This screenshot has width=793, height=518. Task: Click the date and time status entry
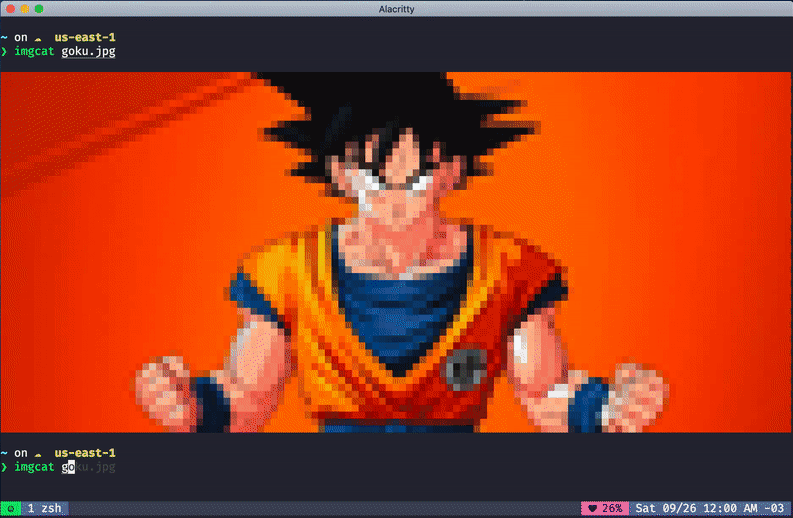pos(710,508)
